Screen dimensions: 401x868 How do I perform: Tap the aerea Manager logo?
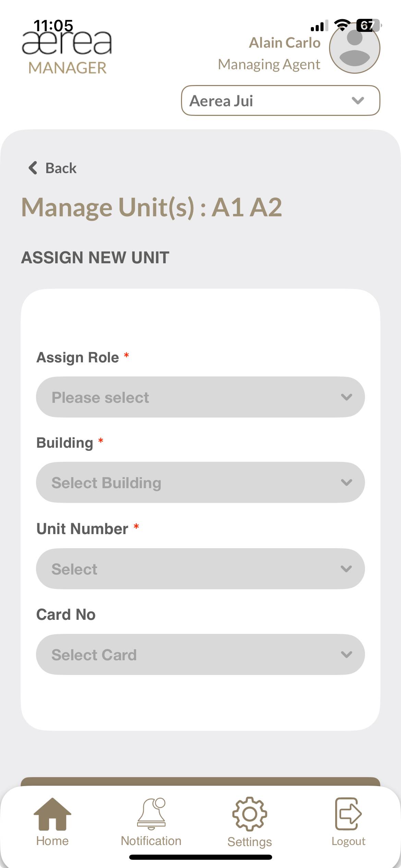[x=67, y=52]
